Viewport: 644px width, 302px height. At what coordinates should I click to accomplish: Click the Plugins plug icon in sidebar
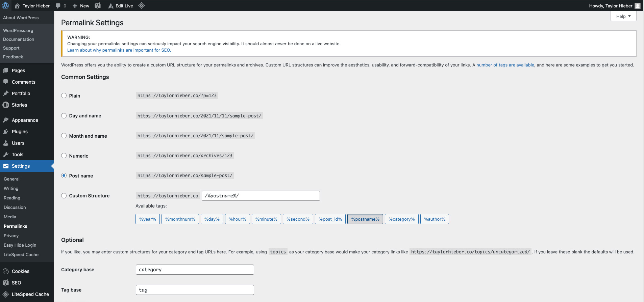[x=6, y=132]
